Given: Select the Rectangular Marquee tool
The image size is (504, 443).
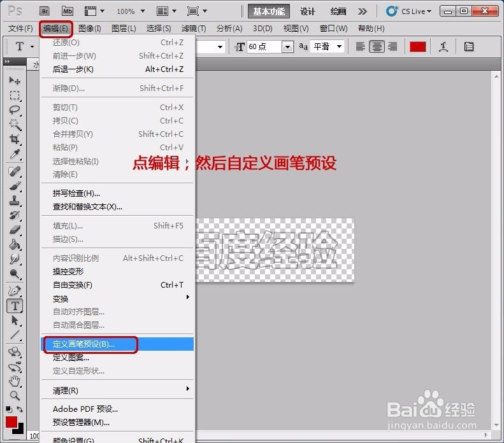Looking at the screenshot, I should point(15,95).
